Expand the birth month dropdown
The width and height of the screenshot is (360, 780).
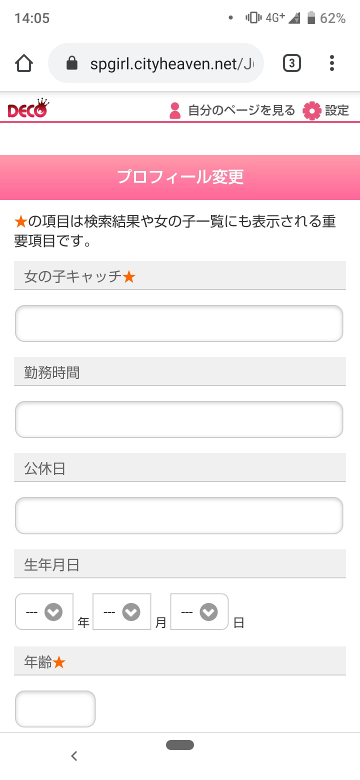(122, 611)
